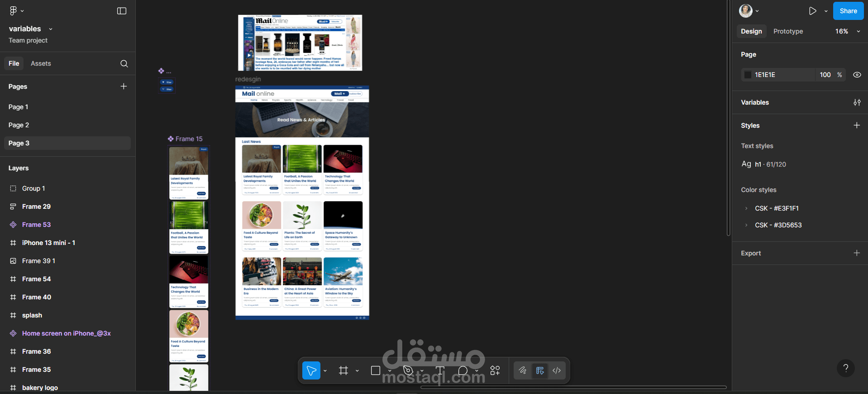Open the Design tab
Image resolution: width=868 pixels, height=394 pixels.
tap(751, 31)
